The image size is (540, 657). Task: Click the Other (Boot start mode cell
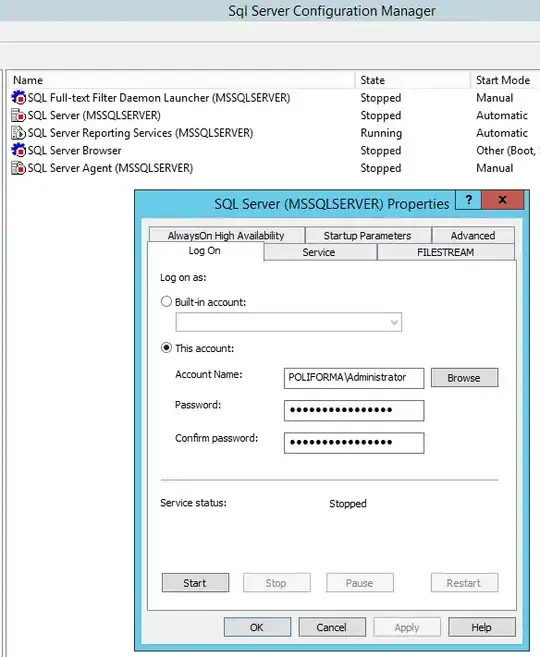point(507,150)
